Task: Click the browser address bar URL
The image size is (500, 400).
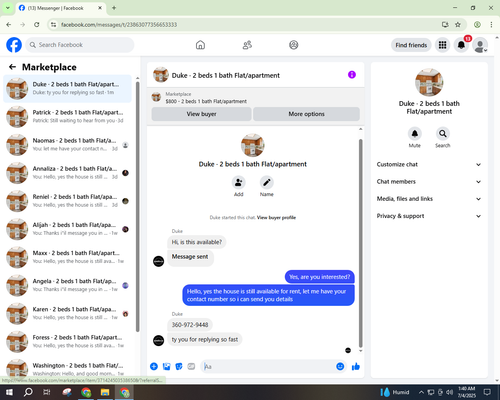Action: coord(119,25)
